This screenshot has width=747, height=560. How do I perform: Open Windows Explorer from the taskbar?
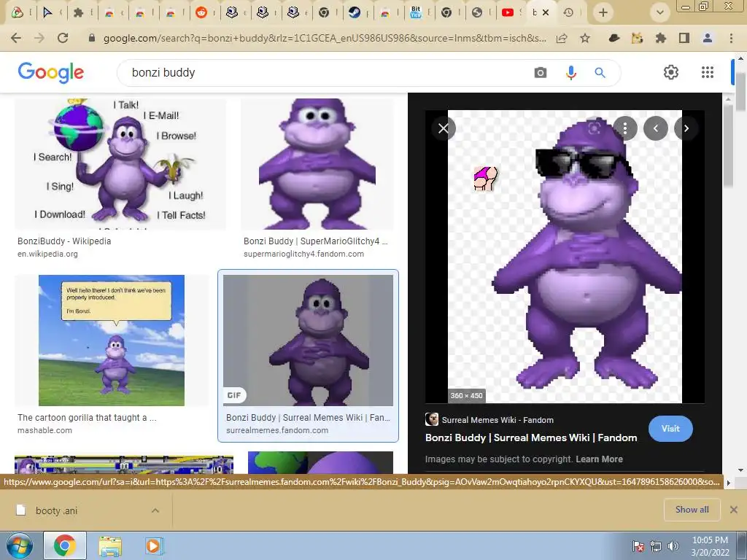(x=109, y=545)
